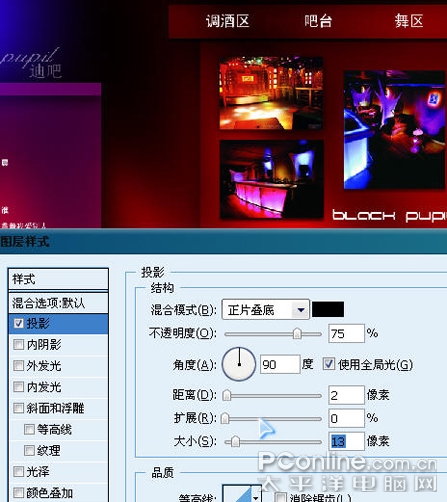
Task: Toggle 使用全局光 global light checkbox
Action: pyautogui.click(x=329, y=364)
